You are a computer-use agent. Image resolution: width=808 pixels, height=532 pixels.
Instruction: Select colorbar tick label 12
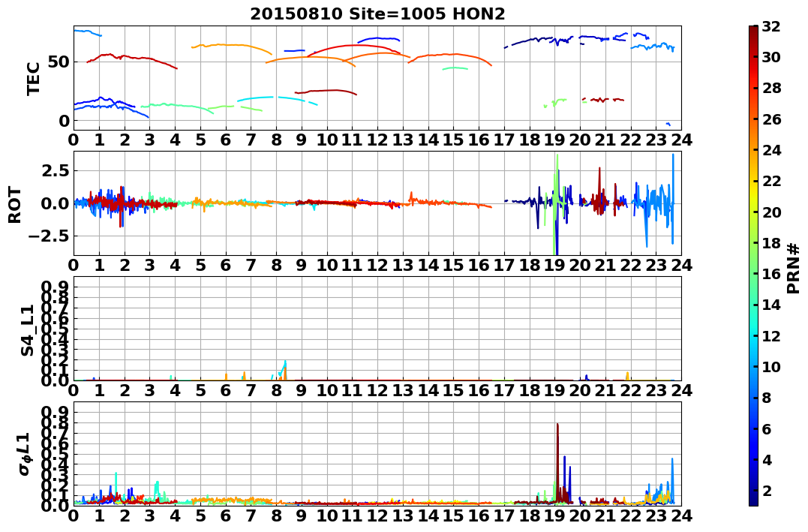[771, 335]
